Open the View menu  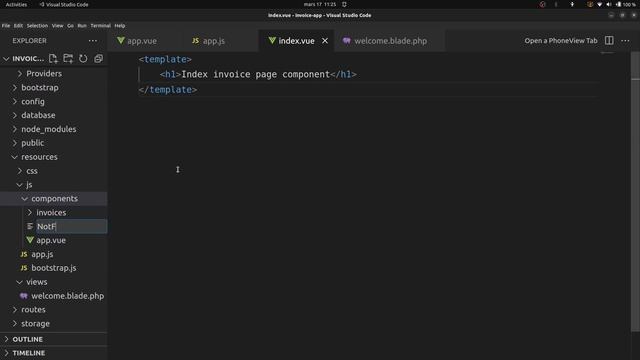tap(58, 25)
